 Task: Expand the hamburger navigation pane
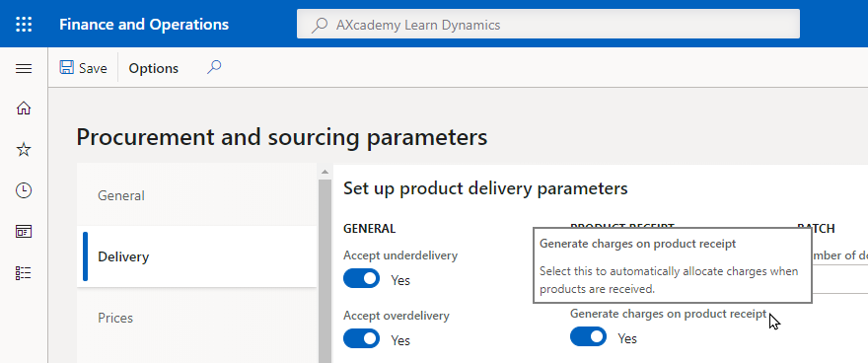(24, 69)
